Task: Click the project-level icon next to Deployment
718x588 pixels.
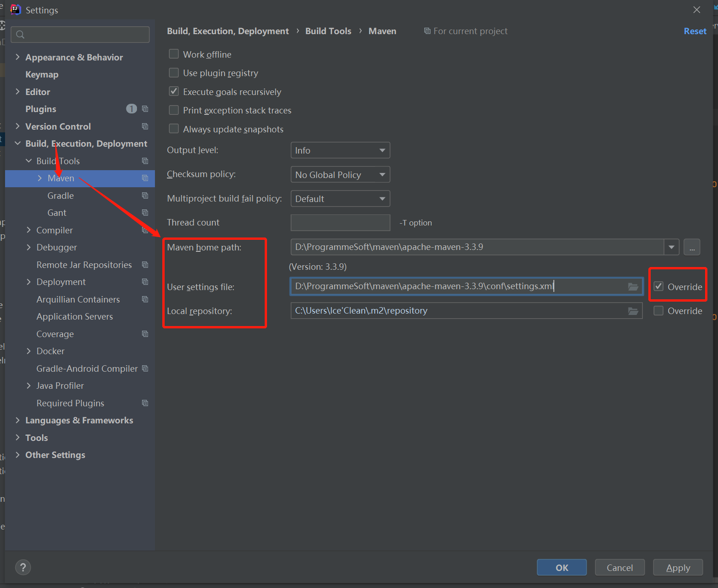Action: (145, 282)
